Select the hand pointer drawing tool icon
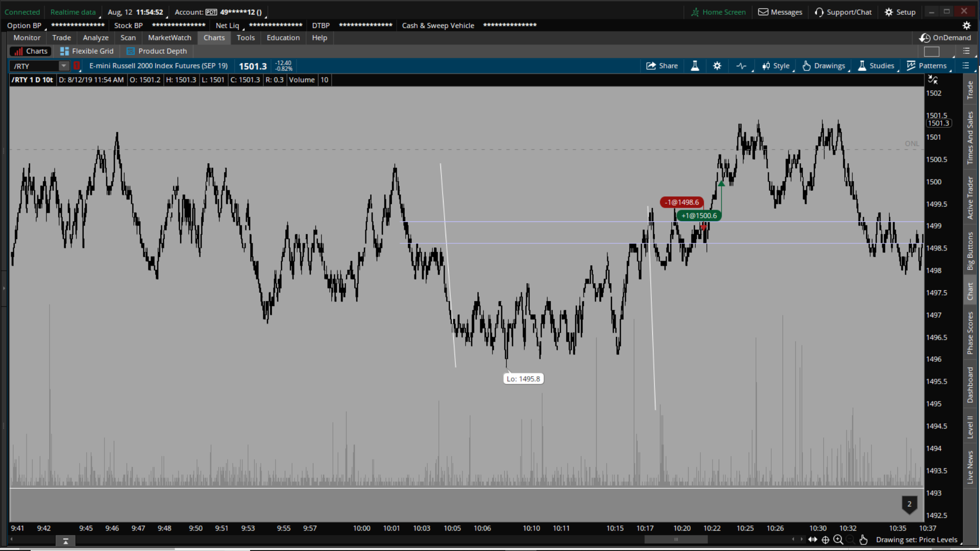 (x=863, y=540)
